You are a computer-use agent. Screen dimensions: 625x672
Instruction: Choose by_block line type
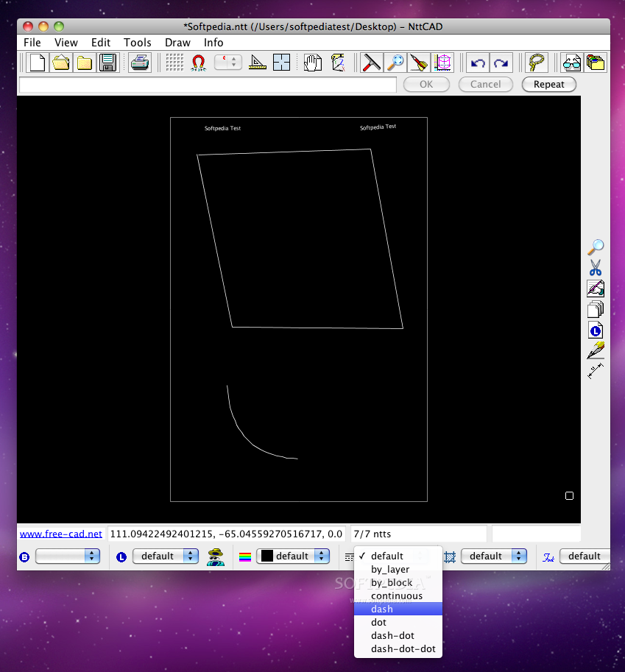398,582
